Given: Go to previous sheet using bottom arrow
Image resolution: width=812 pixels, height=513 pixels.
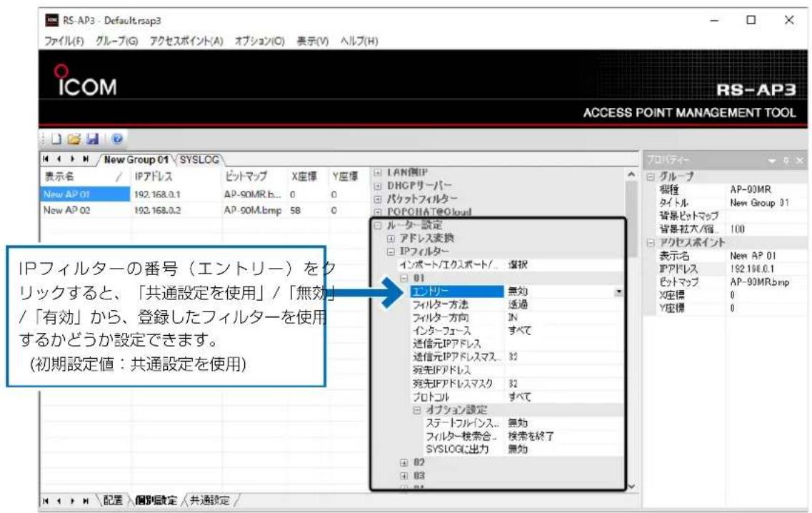Looking at the screenshot, I should click(59, 501).
